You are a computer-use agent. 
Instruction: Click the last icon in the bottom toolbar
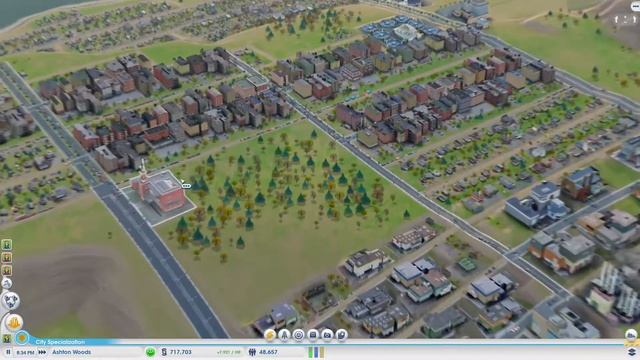pos(342,335)
